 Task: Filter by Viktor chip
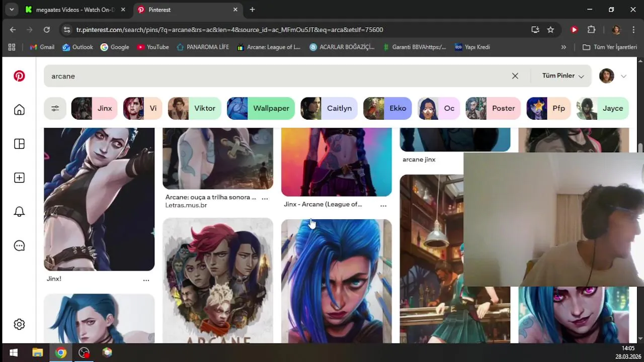(194, 108)
